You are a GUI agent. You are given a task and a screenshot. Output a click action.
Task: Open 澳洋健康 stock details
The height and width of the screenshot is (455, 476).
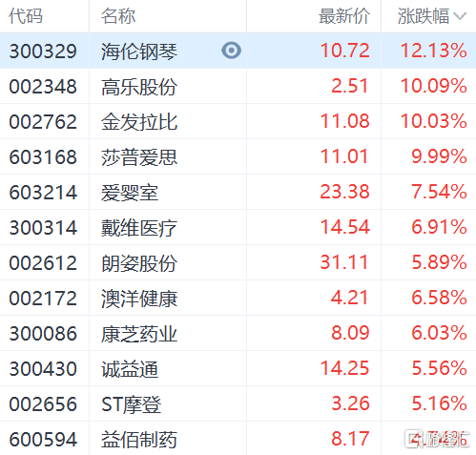[x=139, y=299]
